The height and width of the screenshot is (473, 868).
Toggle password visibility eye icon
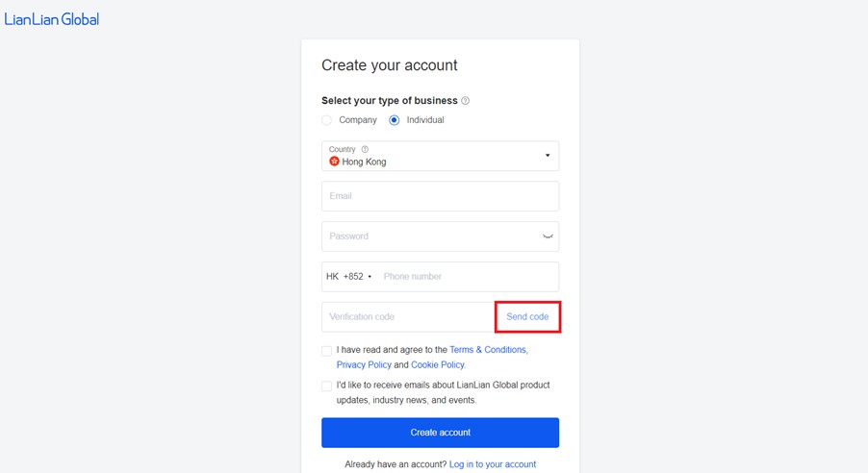(x=548, y=236)
